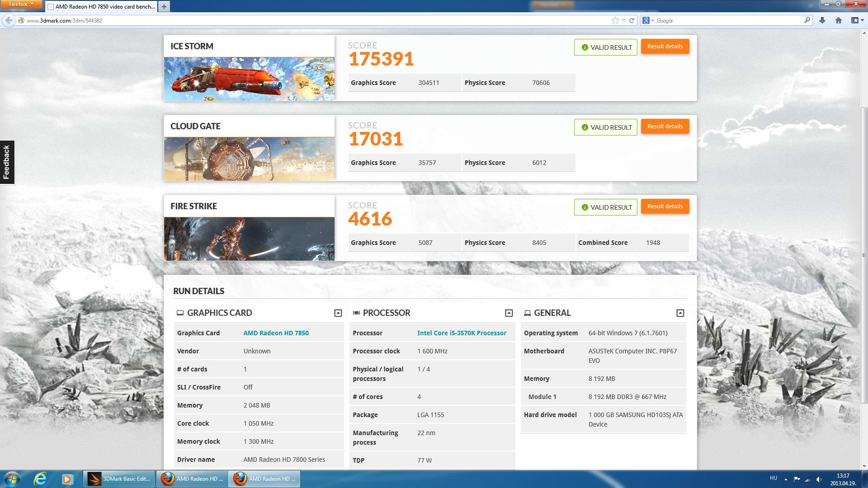Switch to the second Firefox taskbar window
Viewport: 868px width, 488px height.
(x=264, y=479)
